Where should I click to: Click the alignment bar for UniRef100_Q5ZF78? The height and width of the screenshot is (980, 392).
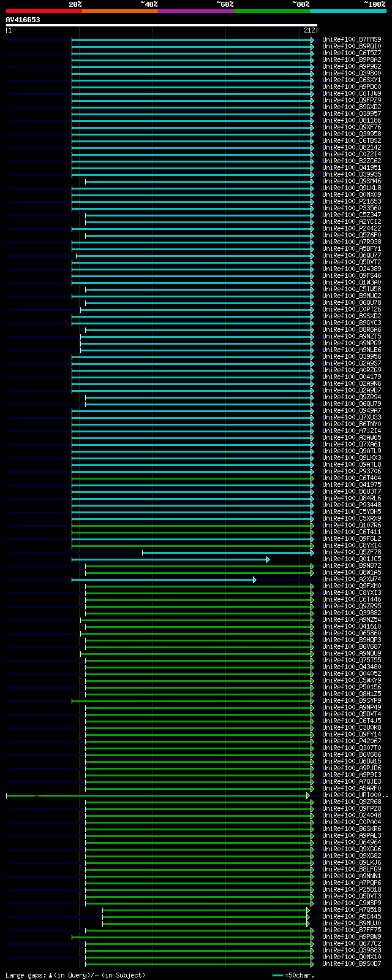[x=228, y=552]
